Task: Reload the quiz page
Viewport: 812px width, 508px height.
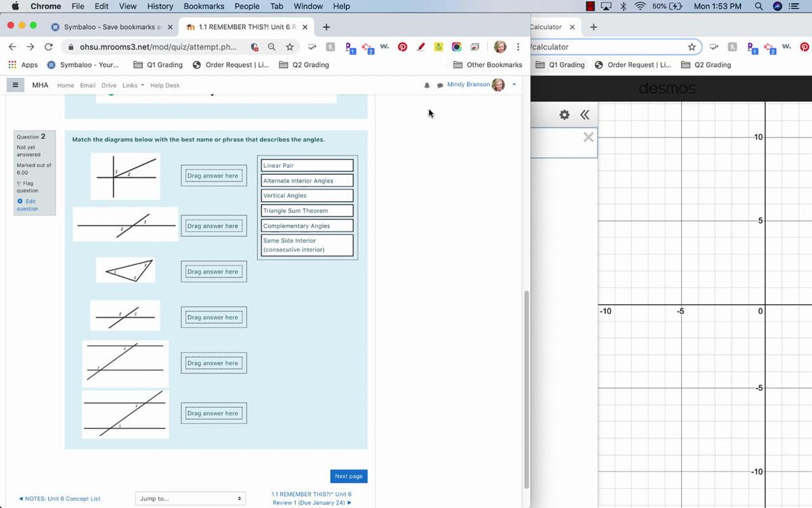Action: click(49, 47)
